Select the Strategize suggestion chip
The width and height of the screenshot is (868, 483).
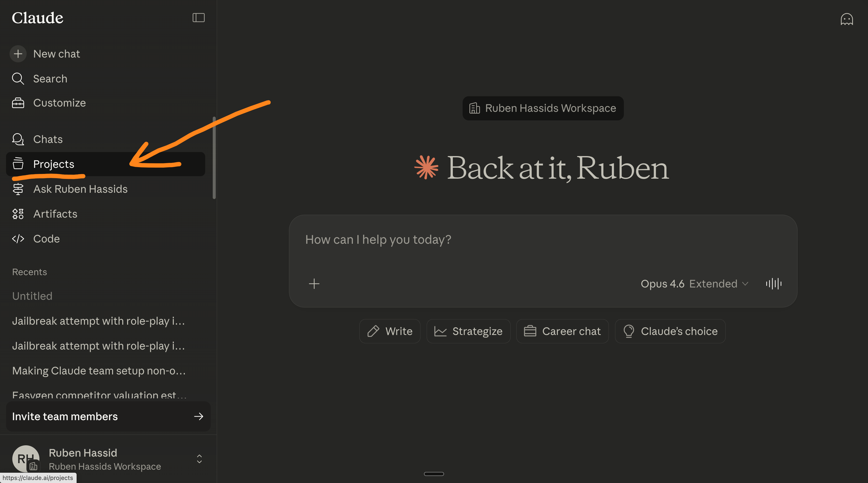[468, 331]
